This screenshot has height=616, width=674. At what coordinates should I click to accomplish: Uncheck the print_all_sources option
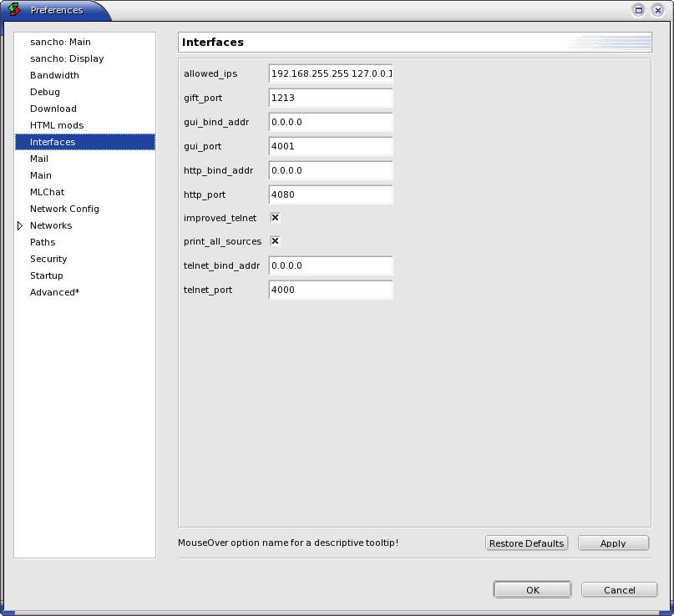(x=275, y=241)
